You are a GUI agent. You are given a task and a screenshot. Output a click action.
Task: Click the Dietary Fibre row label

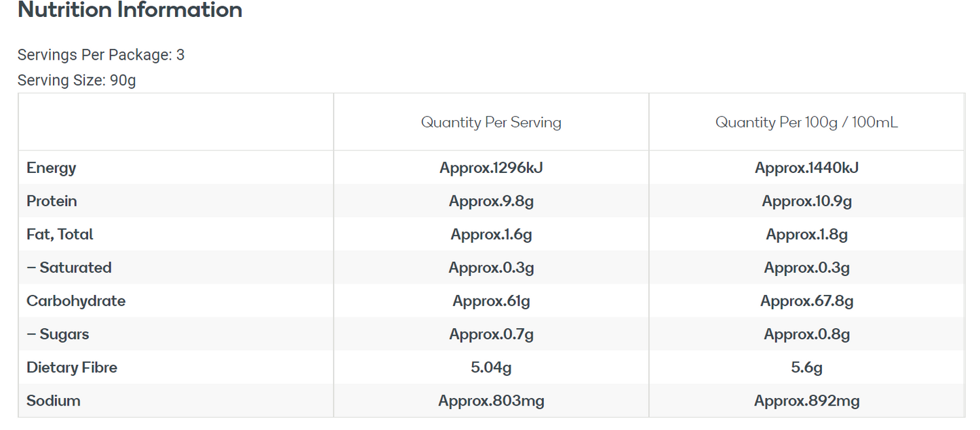pyautogui.click(x=72, y=367)
